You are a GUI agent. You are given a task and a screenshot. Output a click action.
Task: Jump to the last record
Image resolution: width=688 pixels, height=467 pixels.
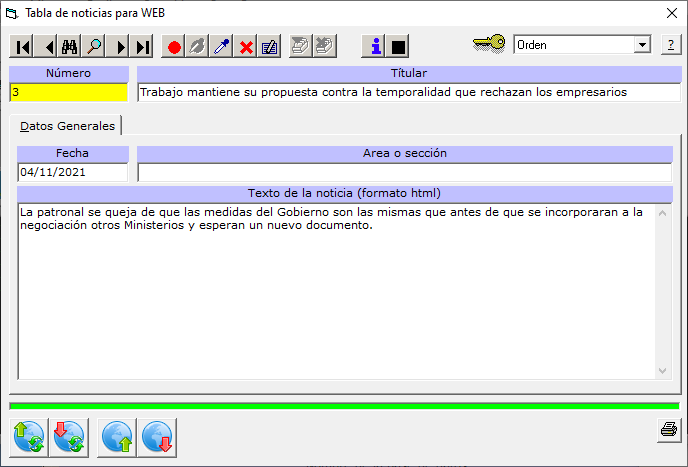pyautogui.click(x=143, y=47)
